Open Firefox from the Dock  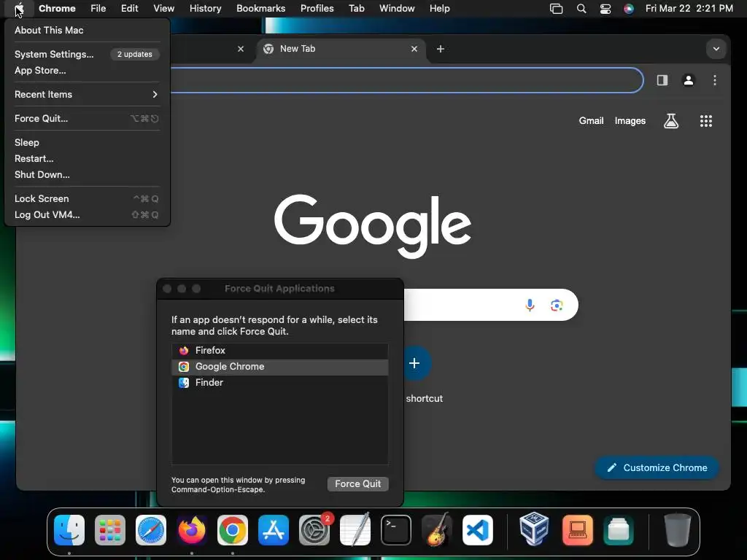pos(192,530)
